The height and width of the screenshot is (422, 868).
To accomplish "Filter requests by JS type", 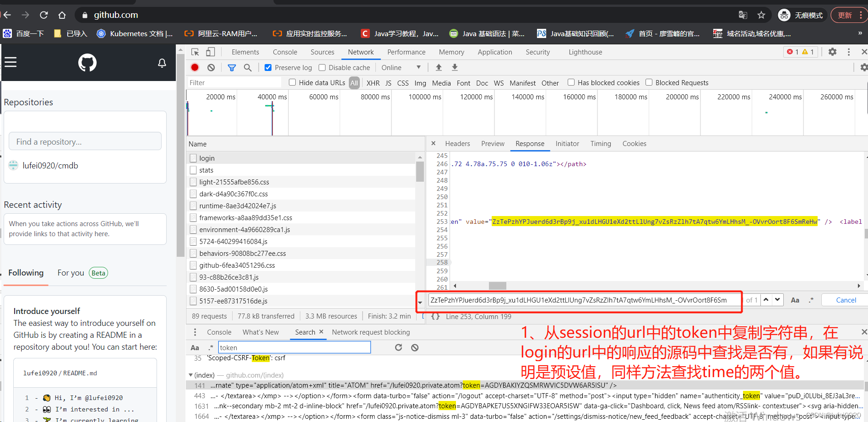I will [388, 83].
